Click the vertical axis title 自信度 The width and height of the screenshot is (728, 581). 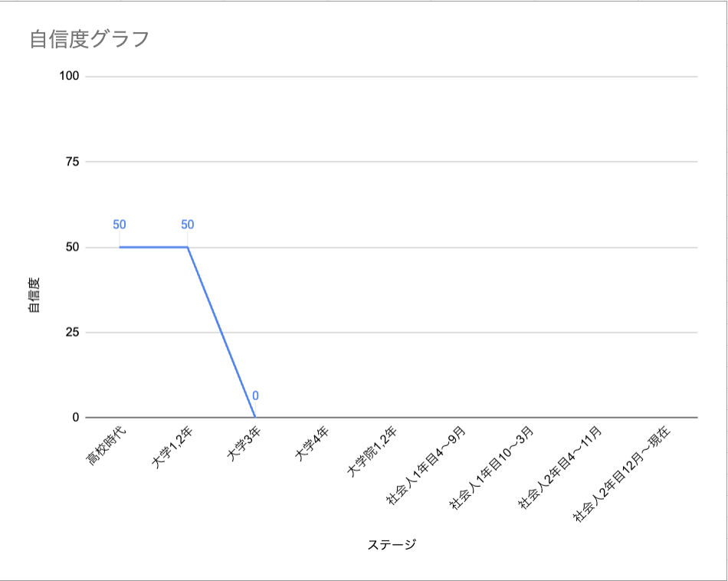(x=34, y=295)
